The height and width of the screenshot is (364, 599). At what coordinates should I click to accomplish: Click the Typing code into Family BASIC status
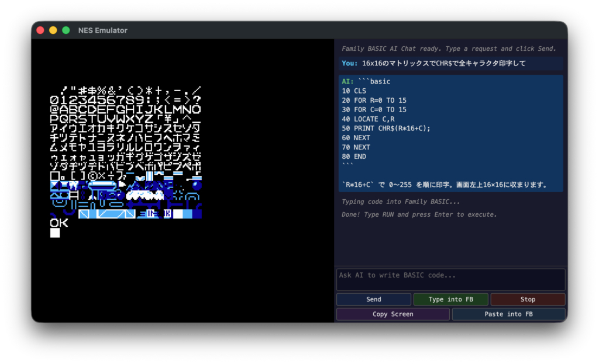click(401, 202)
